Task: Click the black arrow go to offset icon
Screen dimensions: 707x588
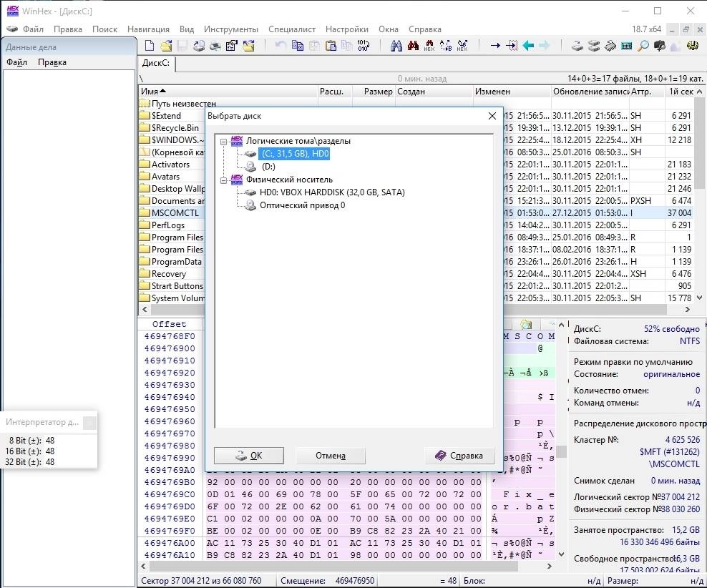Action: click(x=495, y=46)
